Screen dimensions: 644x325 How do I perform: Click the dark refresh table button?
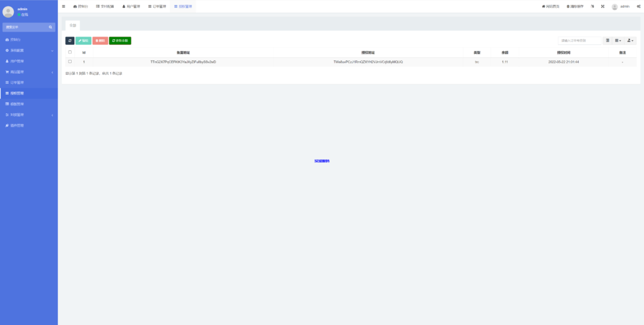[x=70, y=40]
